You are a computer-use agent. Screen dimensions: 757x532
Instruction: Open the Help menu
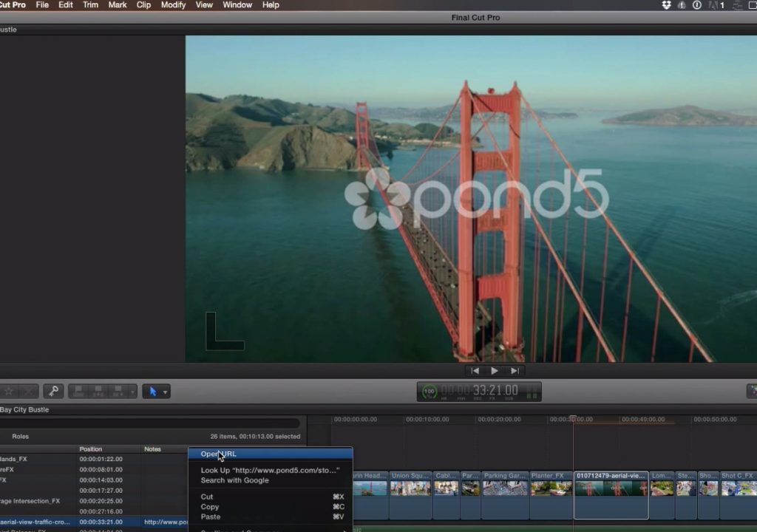pos(271,5)
